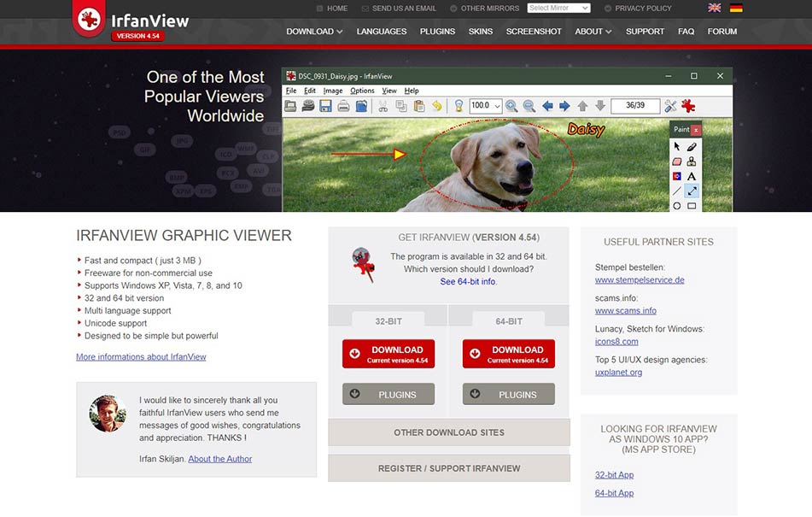This screenshot has width=812, height=517.
Task: Click the Cut scissors icon
Action: [383, 106]
